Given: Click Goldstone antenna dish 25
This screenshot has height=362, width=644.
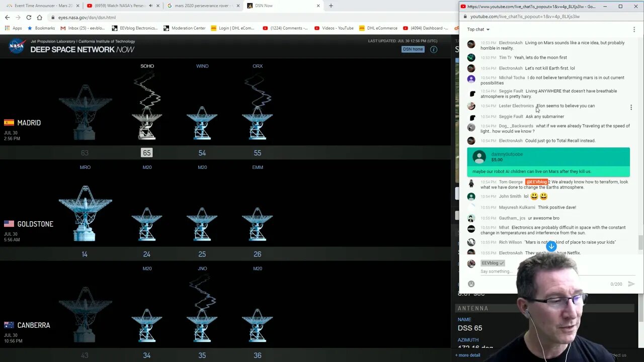Looking at the screenshot, I should (202, 225).
